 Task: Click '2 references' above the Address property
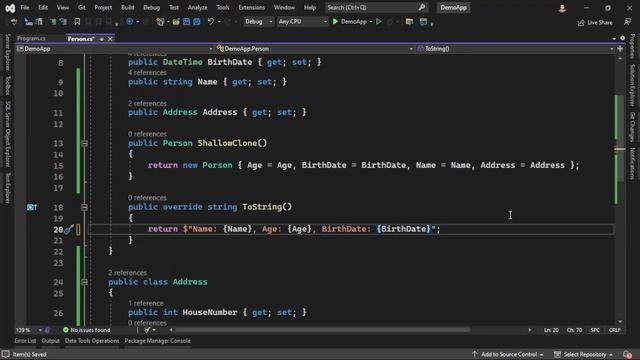(x=147, y=104)
